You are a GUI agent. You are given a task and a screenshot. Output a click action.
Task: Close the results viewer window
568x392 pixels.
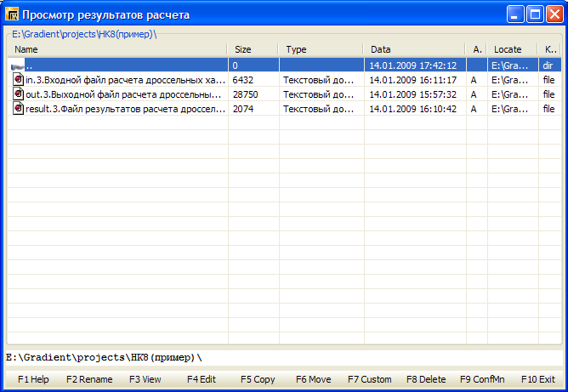(x=554, y=14)
